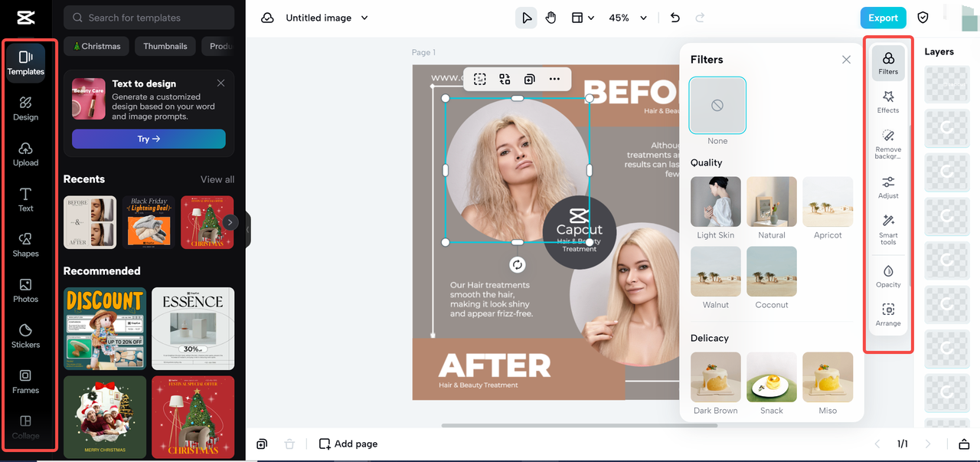
Task: Apply the Apricot filter
Action: (x=828, y=202)
